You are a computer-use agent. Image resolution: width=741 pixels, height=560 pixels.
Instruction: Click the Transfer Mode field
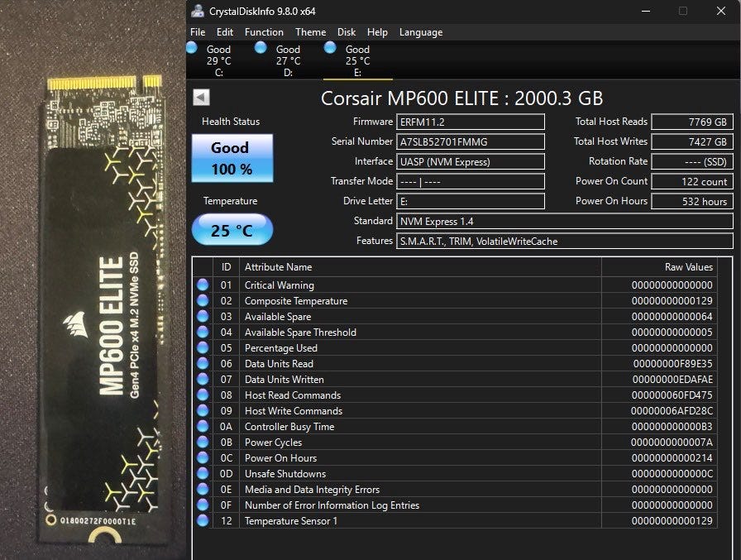click(471, 181)
